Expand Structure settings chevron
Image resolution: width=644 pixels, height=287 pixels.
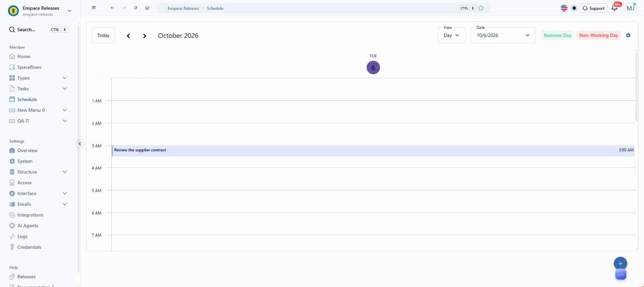pyautogui.click(x=64, y=172)
